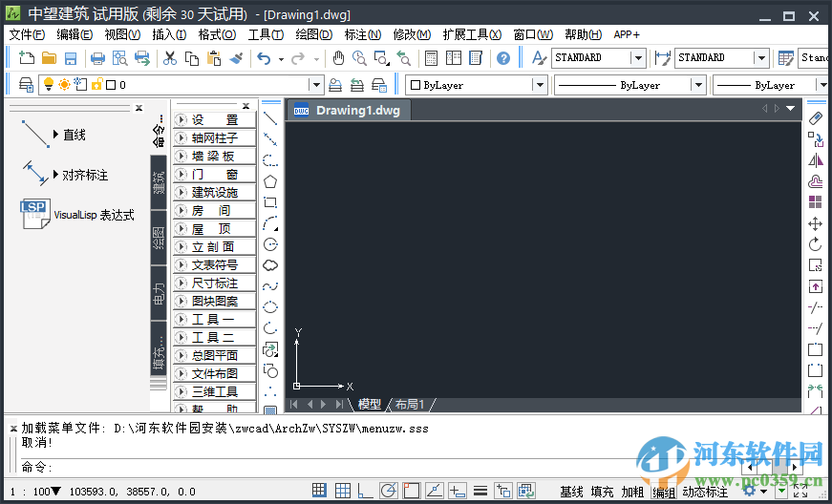Open the Layer Manager icon
Viewport: 832px width, 504px height.
click(26, 85)
